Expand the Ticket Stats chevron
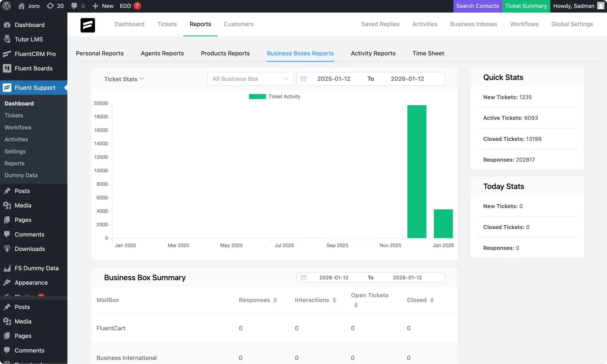Screen dimensions: 607x364 [142, 79]
